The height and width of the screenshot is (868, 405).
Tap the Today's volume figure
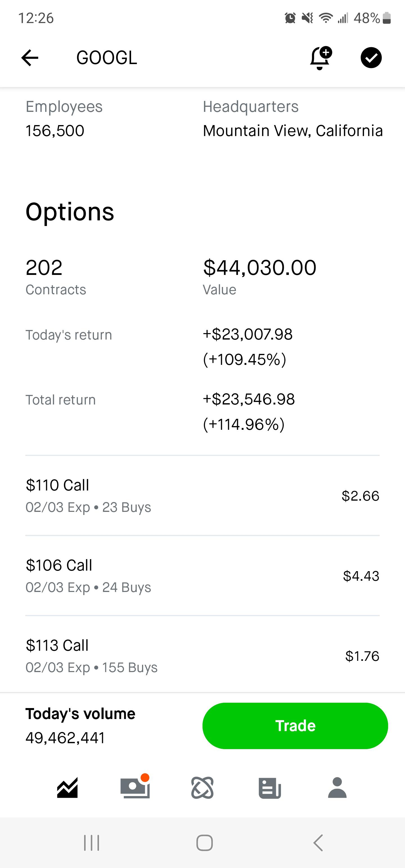pos(65,738)
